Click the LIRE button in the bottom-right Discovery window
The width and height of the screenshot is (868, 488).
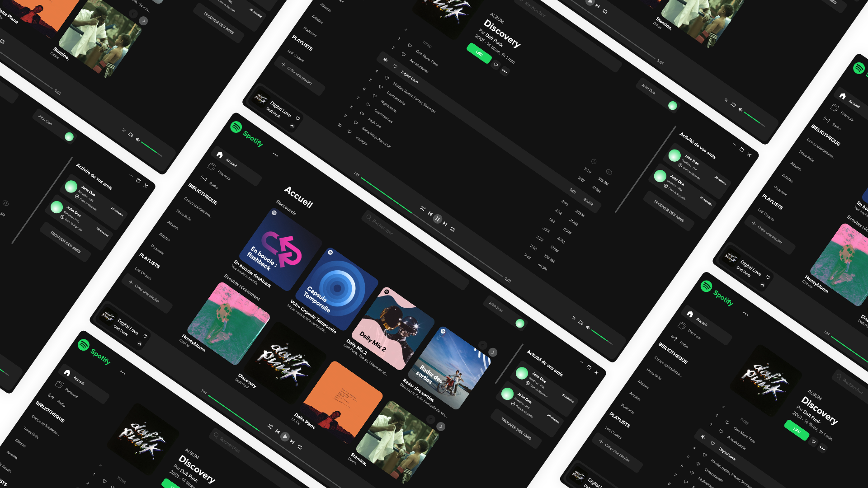pyautogui.click(x=797, y=431)
